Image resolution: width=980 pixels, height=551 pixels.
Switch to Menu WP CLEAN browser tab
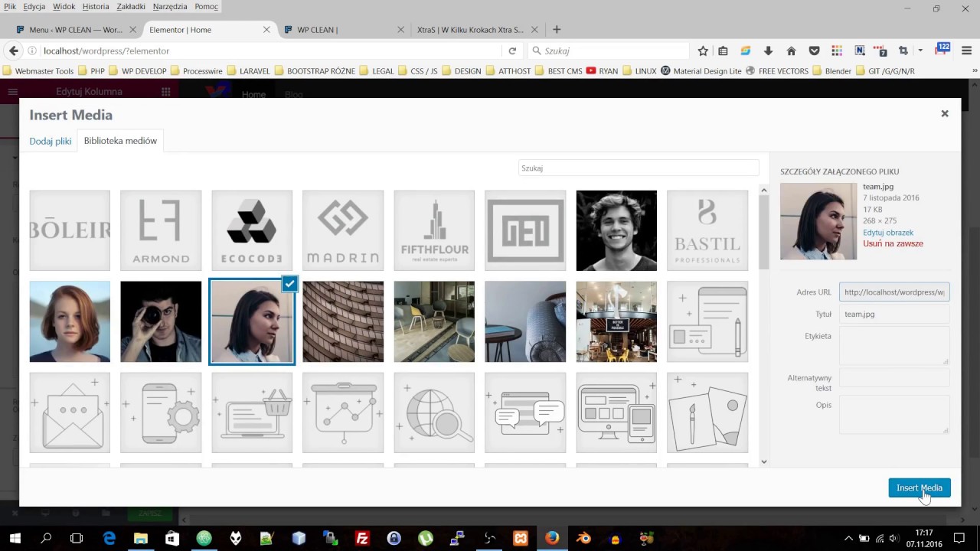pos(75,30)
